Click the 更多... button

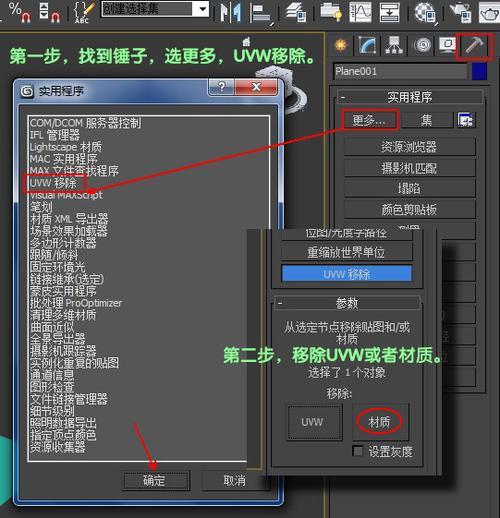click(370, 120)
